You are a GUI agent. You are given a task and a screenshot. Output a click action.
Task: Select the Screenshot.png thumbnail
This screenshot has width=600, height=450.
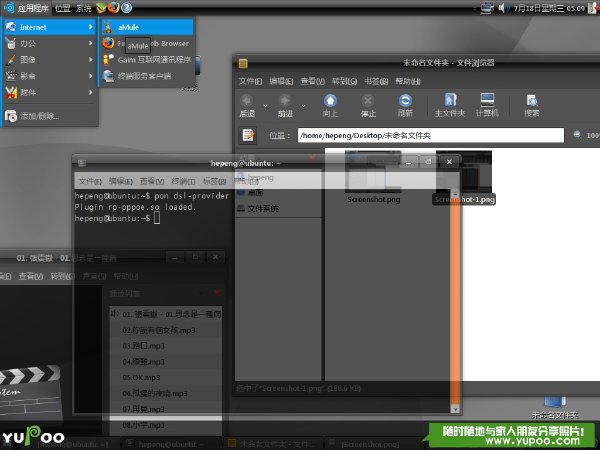coord(373,172)
